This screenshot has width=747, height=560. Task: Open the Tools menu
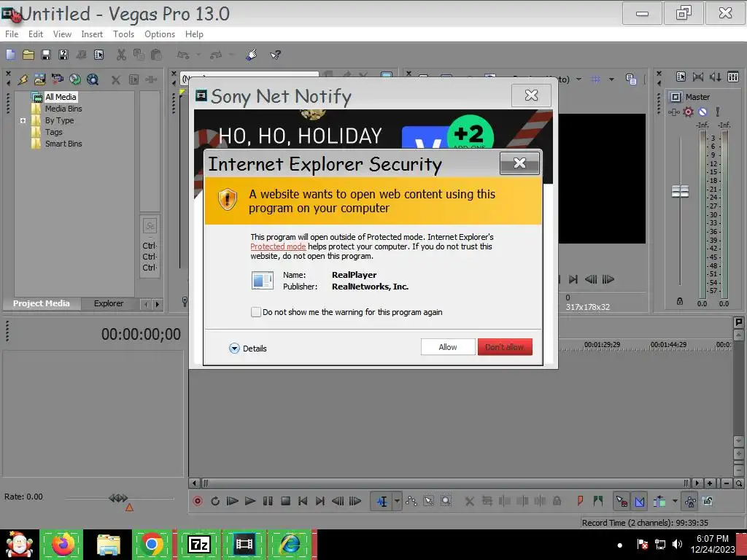(123, 34)
